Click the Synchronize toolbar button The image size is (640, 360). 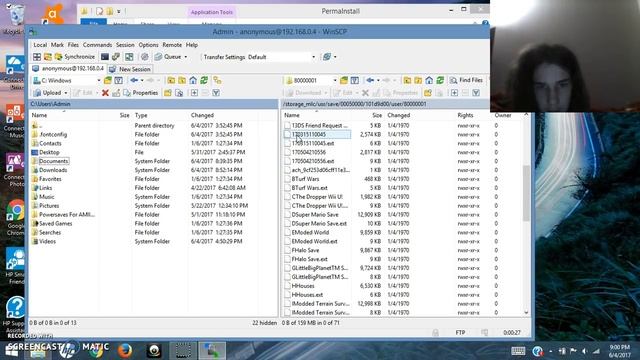coord(75,57)
